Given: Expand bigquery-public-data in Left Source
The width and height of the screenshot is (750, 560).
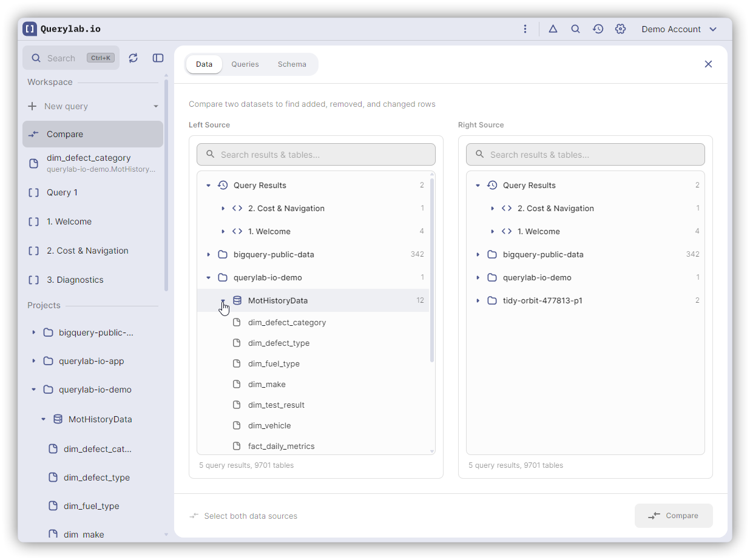Looking at the screenshot, I should (209, 254).
